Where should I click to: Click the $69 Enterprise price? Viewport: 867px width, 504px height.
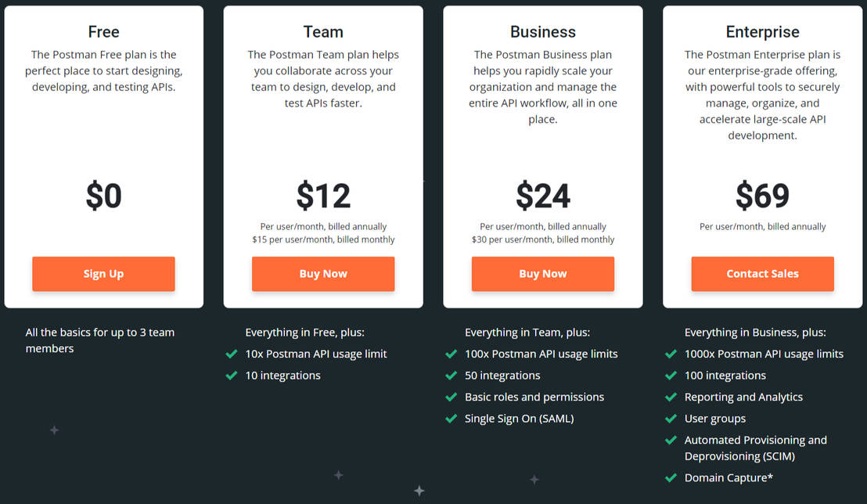point(762,196)
